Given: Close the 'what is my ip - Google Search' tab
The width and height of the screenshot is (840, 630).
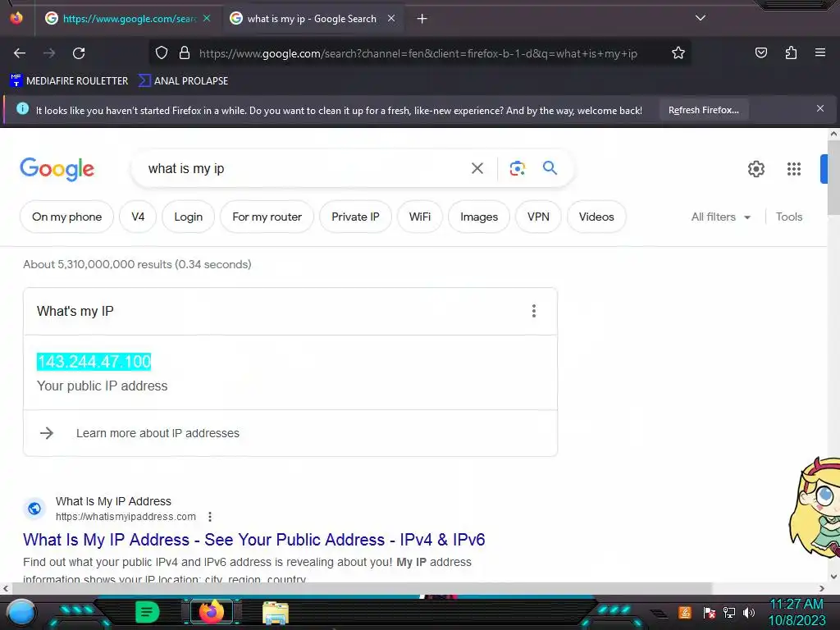Looking at the screenshot, I should coord(391,18).
